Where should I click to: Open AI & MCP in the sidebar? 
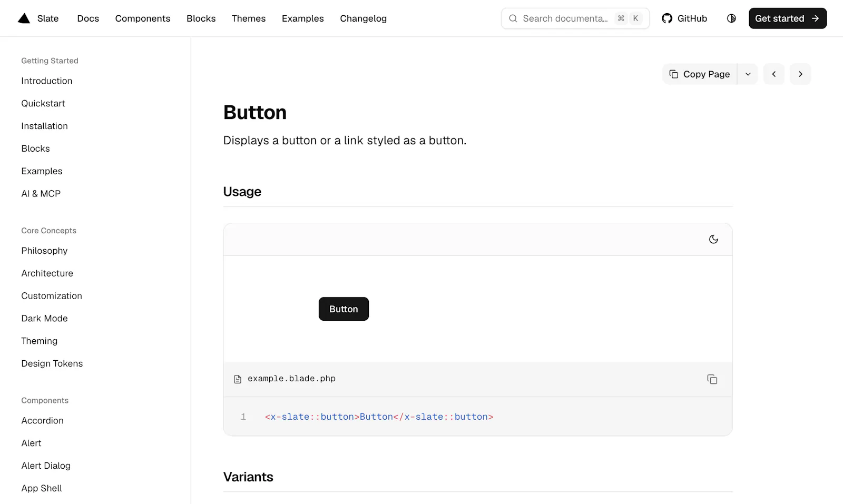coord(41,194)
